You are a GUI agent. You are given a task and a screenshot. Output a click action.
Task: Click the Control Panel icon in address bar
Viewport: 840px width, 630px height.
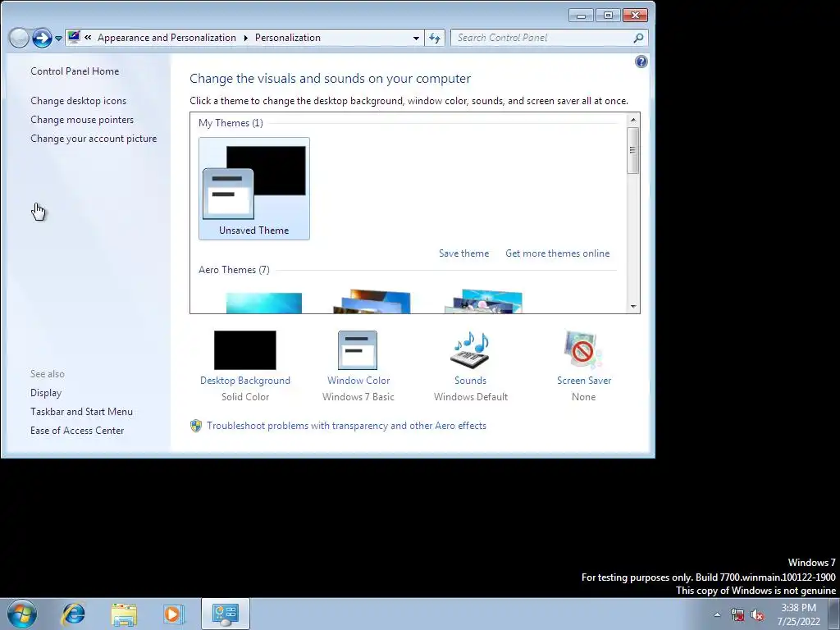pyautogui.click(x=74, y=38)
